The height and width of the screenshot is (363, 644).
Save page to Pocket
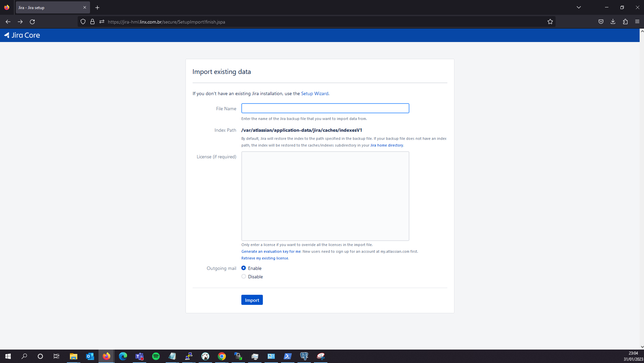click(601, 22)
